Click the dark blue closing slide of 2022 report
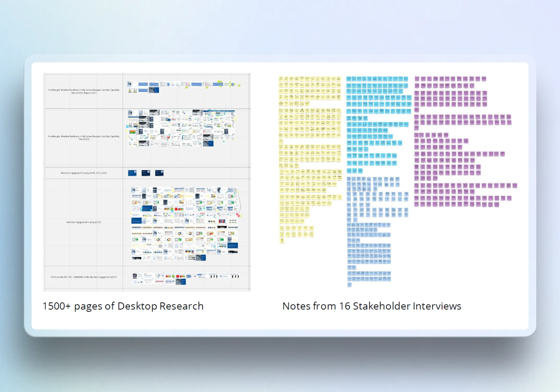560x392 pixels. coord(208,144)
